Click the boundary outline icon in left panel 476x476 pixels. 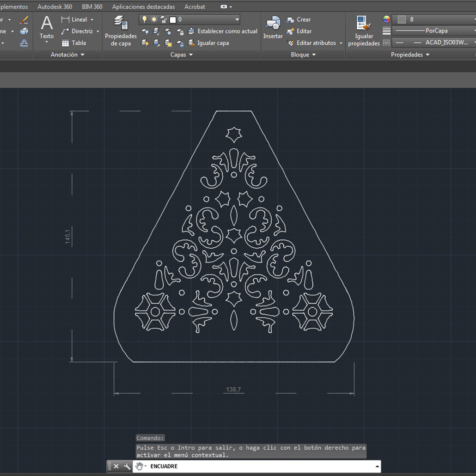pos(24,43)
